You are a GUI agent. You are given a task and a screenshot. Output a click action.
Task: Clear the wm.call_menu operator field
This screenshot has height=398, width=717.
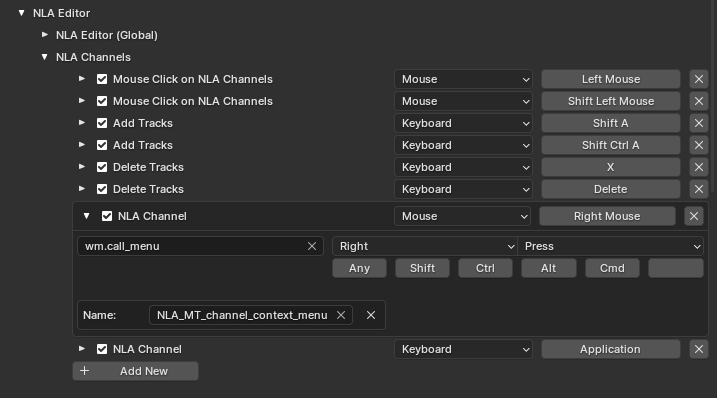pyautogui.click(x=312, y=246)
